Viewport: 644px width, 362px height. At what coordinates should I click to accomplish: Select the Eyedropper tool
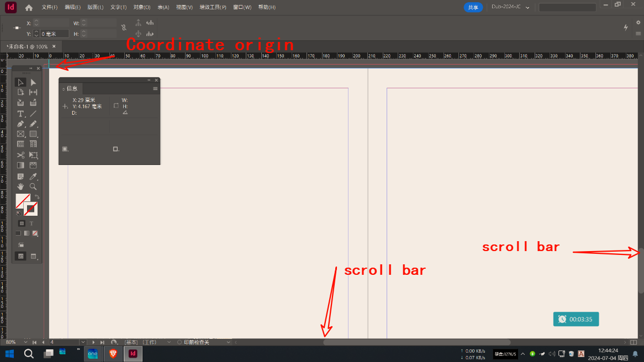click(x=33, y=175)
